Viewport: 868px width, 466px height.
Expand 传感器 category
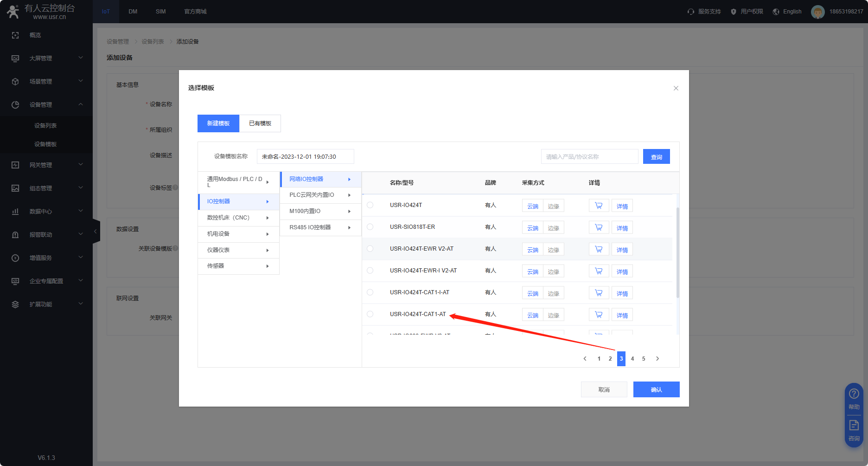point(238,266)
